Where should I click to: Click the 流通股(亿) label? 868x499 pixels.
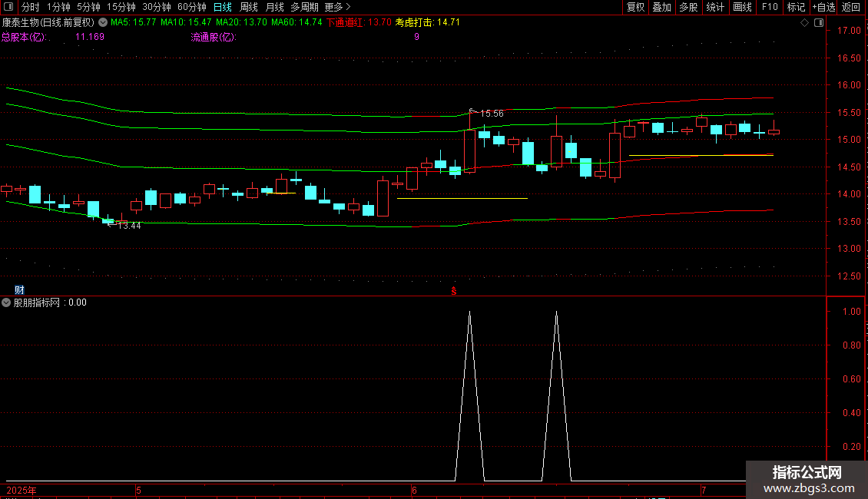pos(213,37)
